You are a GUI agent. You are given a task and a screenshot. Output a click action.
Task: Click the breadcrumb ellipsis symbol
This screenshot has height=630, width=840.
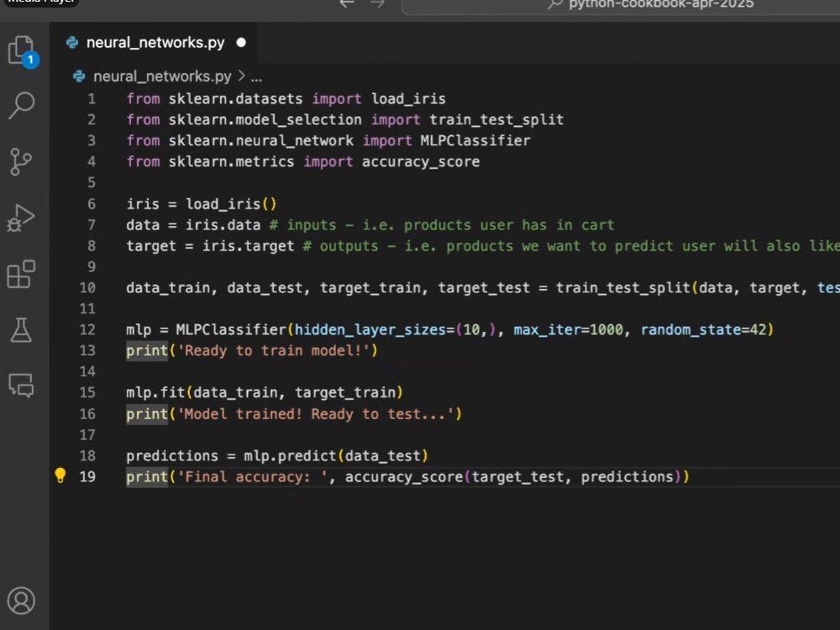coord(256,76)
